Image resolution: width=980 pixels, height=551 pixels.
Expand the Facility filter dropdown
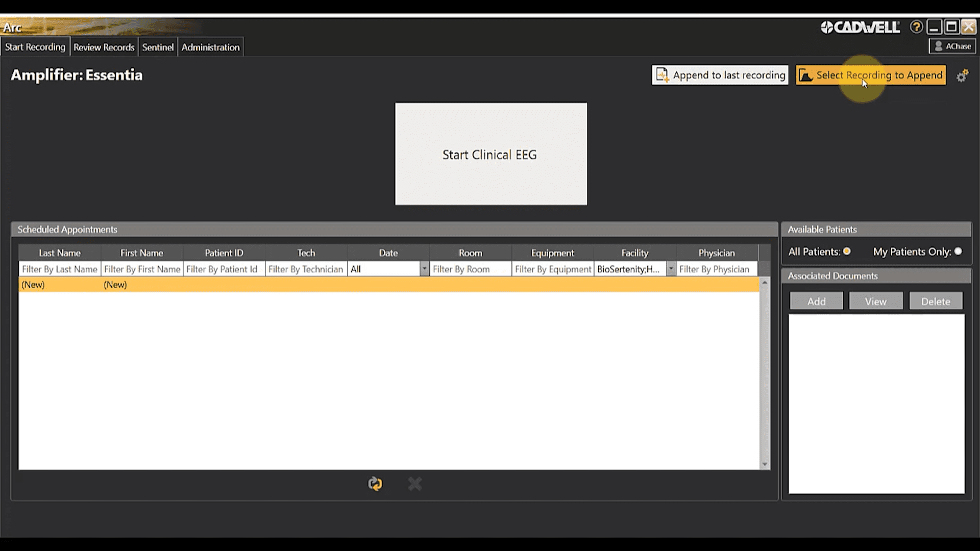coord(670,269)
